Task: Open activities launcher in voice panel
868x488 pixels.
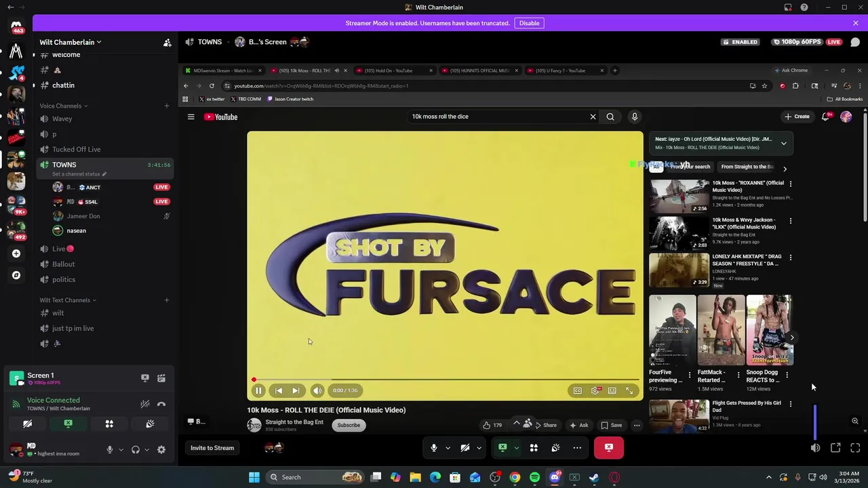Action: pyautogui.click(x=108, y=424)
